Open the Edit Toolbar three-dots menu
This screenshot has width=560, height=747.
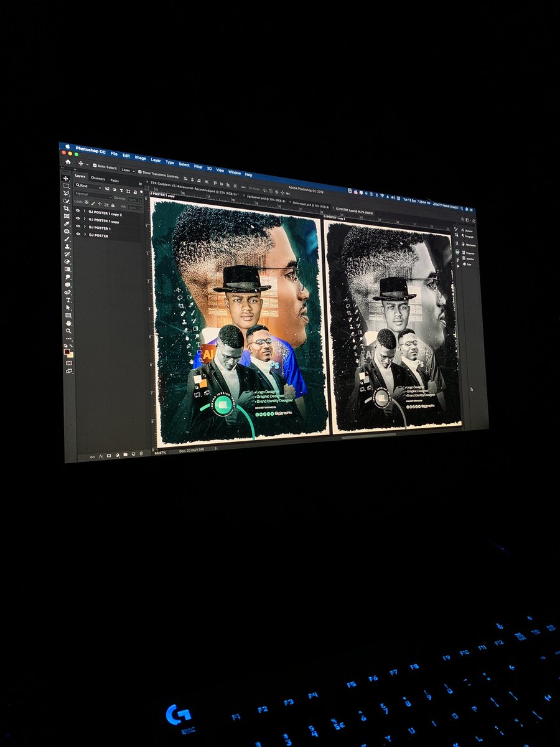pos(68,339)
